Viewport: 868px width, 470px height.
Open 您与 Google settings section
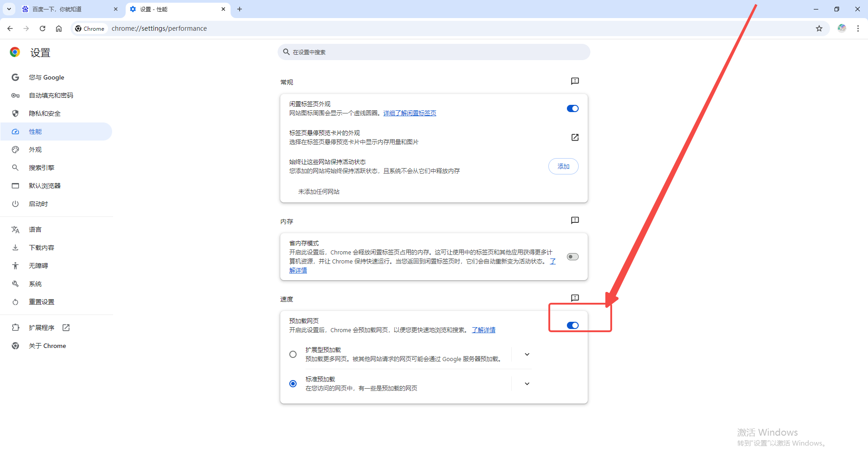tap(57, 77)
